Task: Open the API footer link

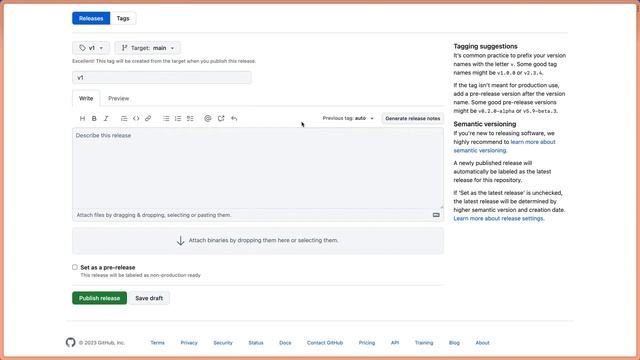Action: pyautogui.click(x=395, y=342)
